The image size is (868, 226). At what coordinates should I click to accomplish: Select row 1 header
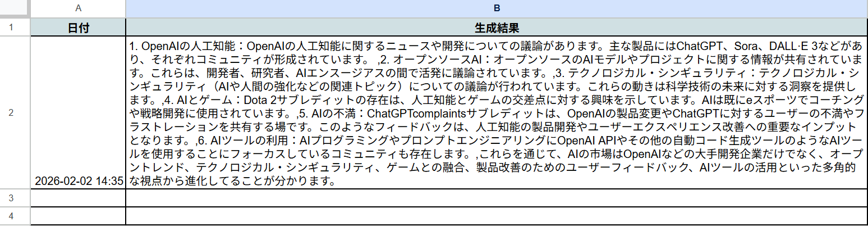pos(11,27)
